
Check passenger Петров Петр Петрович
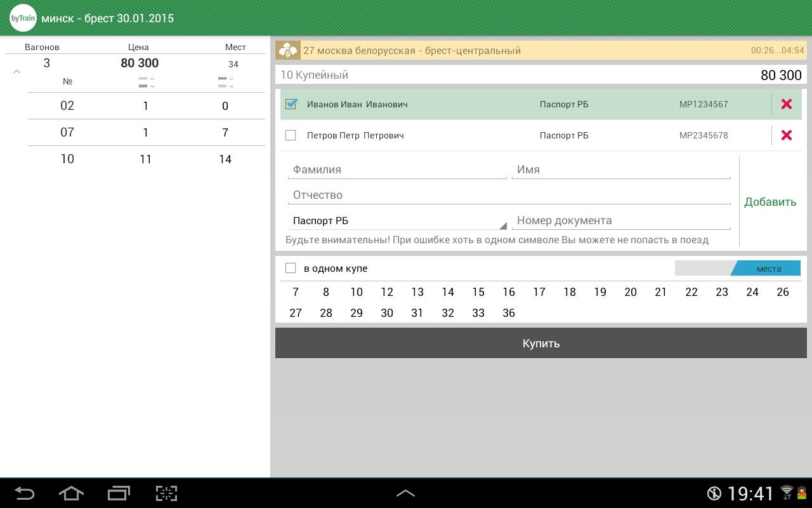pos(291,135)
